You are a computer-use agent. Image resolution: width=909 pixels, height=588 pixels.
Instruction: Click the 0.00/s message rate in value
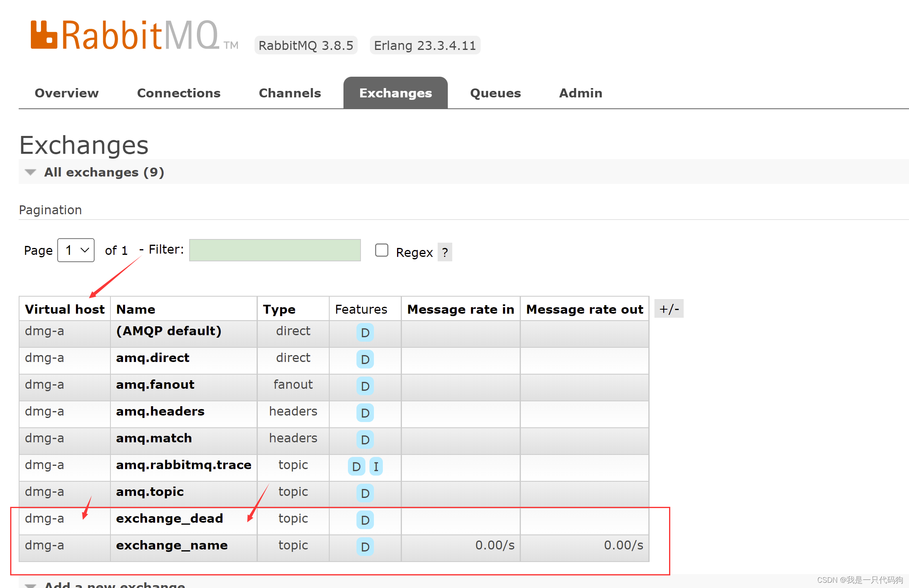coord(495,545)
